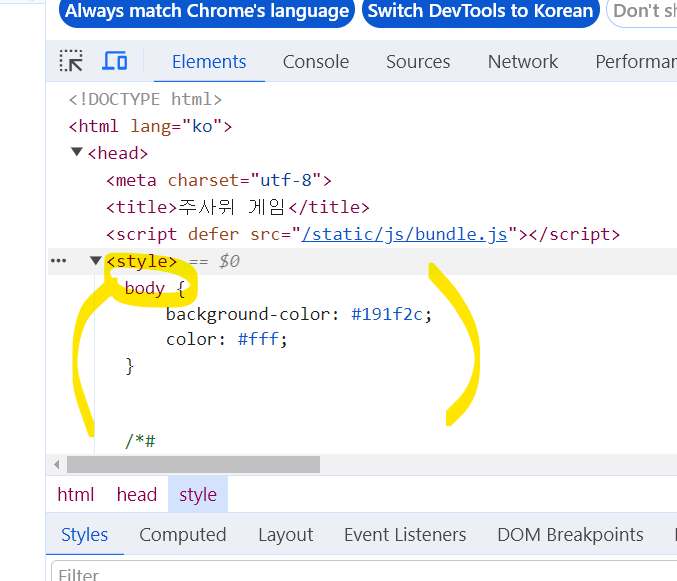Image resolution: width=677 pixels, height=581 pixels.
Task: Select the html lang="ko" node
Action: click(x=150, y=126)
